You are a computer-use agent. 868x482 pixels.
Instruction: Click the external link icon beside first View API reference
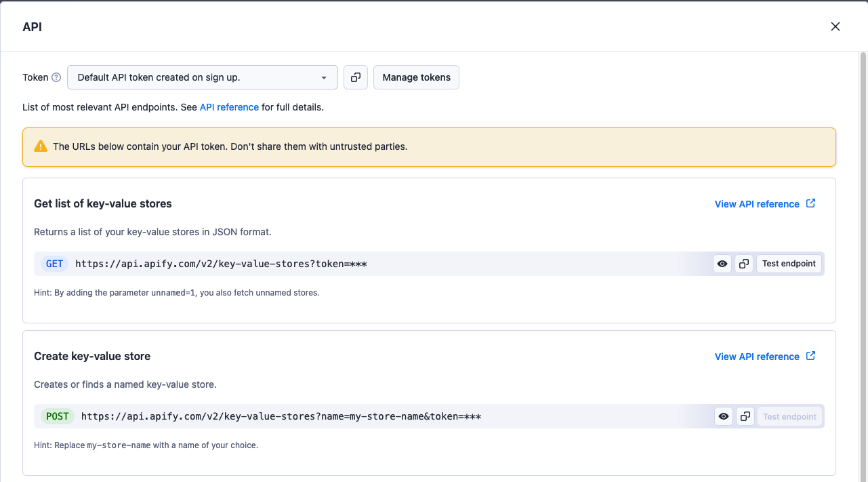tap(810, 203)
